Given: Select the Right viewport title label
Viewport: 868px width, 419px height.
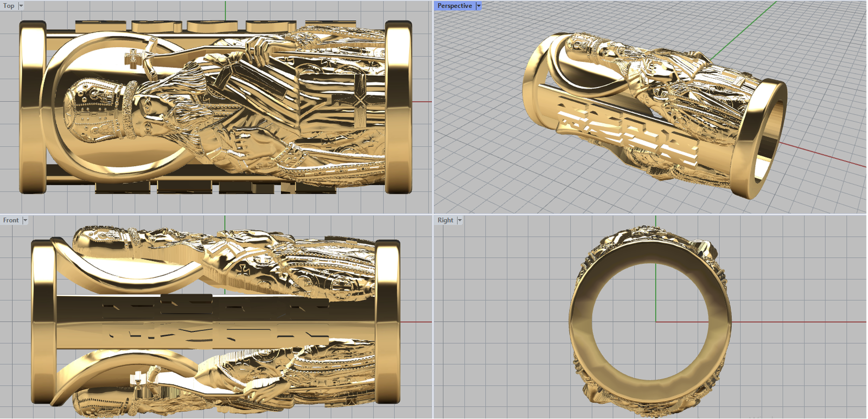Looking at the screenshot, I should pyautogui.click(x=445, y=220).
